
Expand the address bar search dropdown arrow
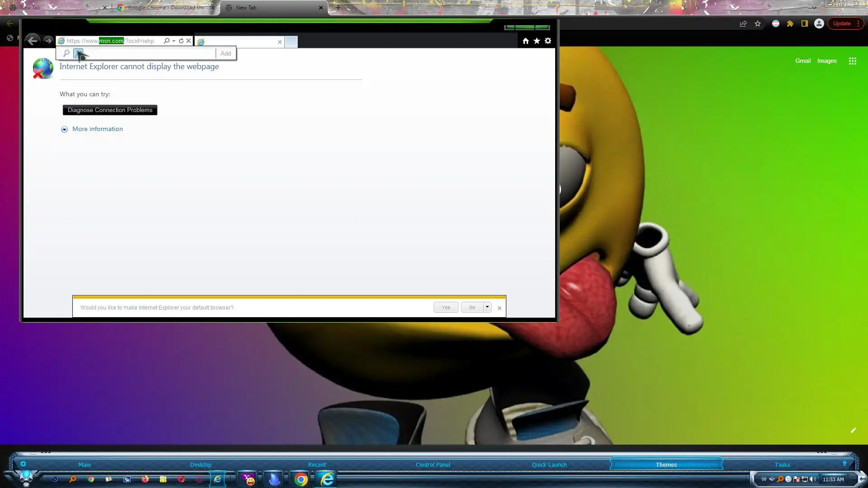click(174, 41)
